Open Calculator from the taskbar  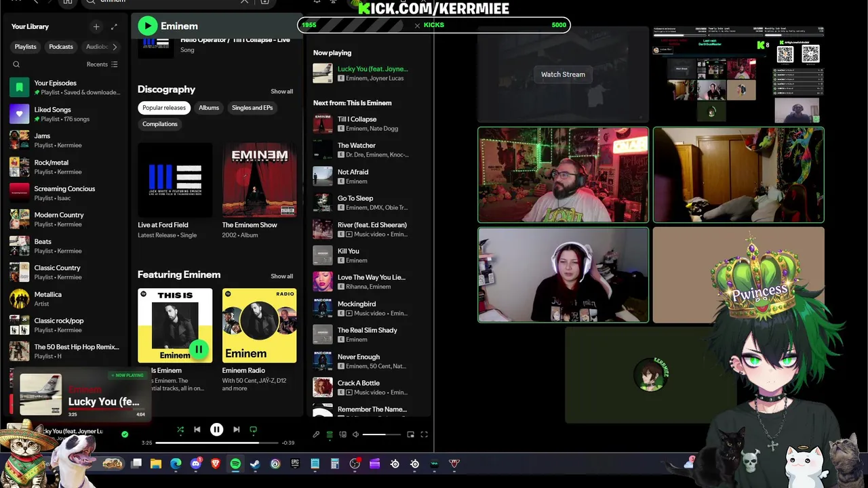click(334, 464)
